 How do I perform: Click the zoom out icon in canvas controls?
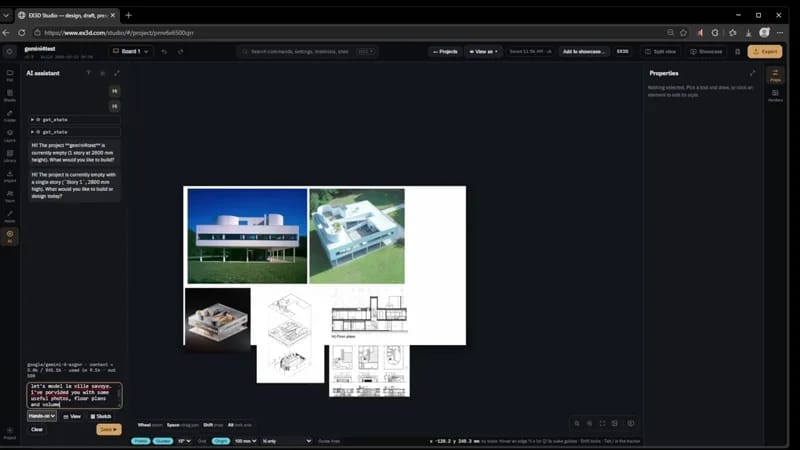pos(577,423)
